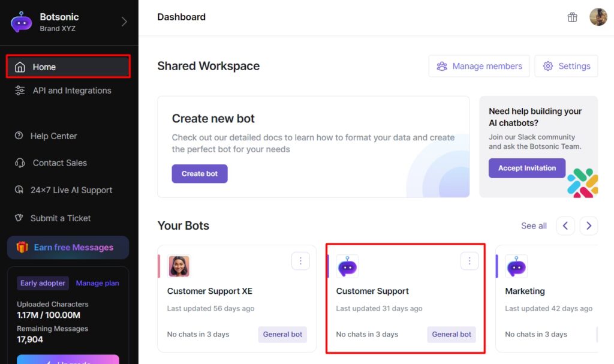Open the gift box rewards icon

click(572, 17)
